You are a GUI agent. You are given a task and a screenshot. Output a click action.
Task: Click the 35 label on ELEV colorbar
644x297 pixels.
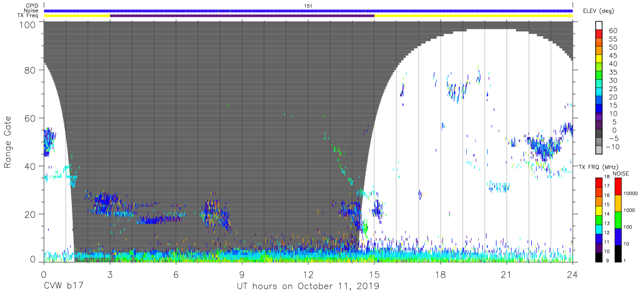click(x=613, y=72)
